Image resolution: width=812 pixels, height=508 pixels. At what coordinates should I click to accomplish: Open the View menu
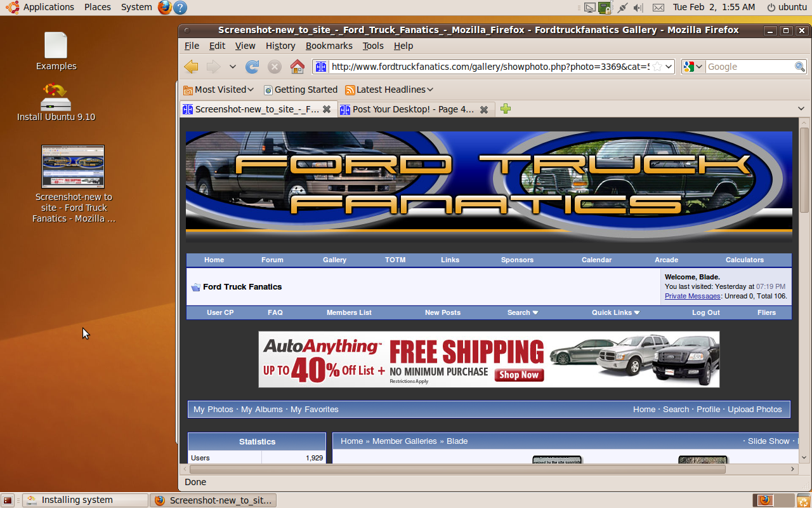[x=245, y=46]
